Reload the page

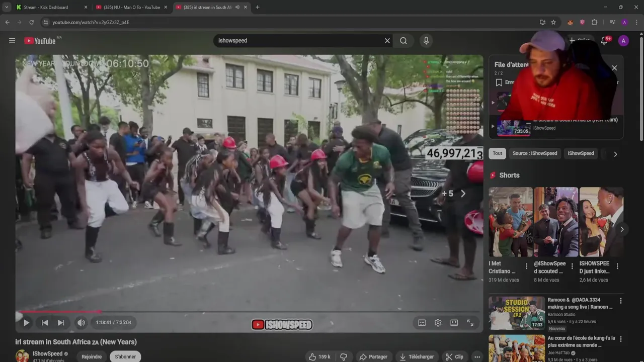point(31,22)
